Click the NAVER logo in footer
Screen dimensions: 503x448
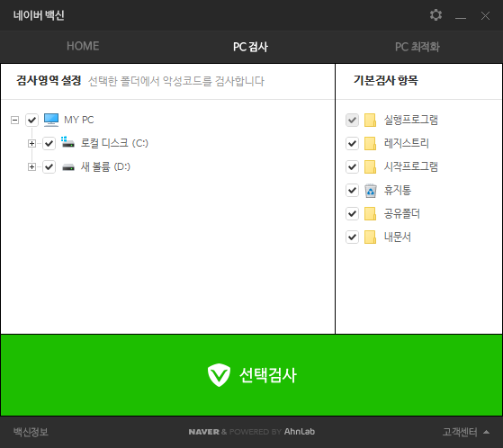pyautogui.click(x=204, y=432)
